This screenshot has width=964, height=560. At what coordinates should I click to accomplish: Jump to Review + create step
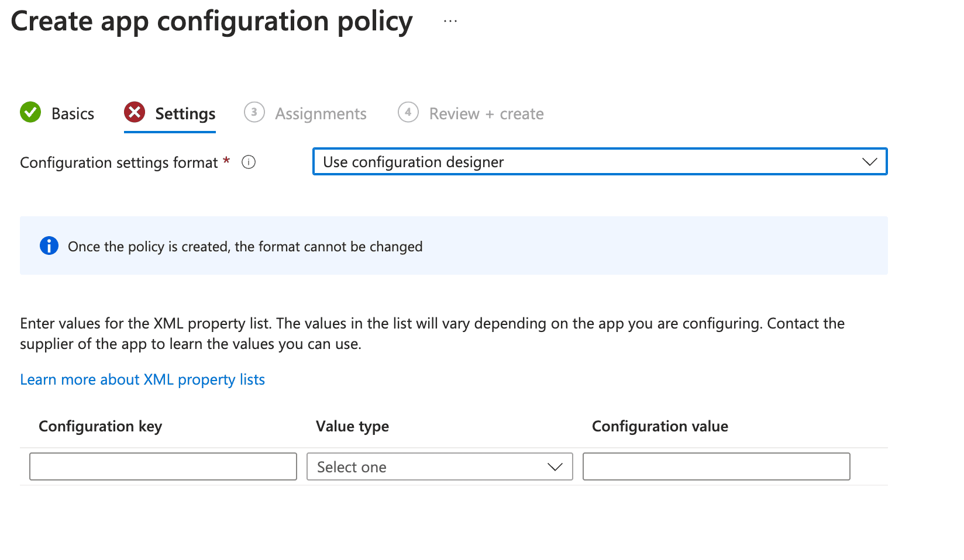pos(486,114)
